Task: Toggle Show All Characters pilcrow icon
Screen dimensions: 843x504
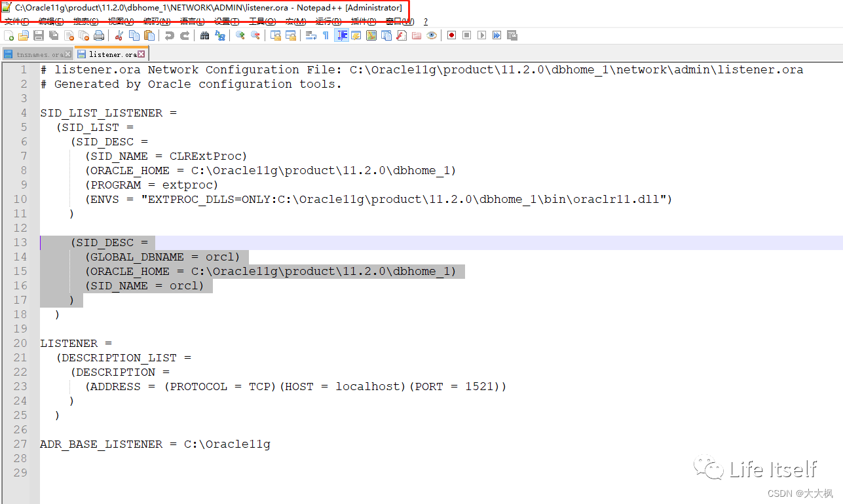Action: [x=326, y=35]
